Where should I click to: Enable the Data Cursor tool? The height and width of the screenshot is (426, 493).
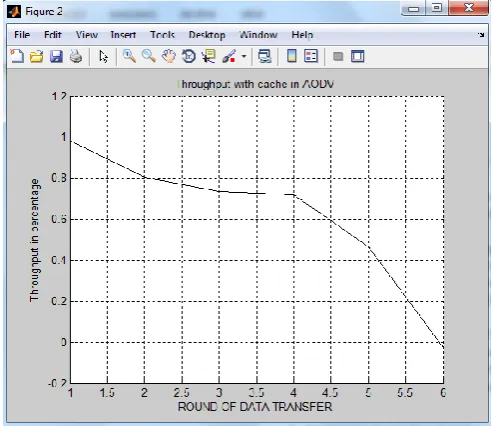(x=209, y=56)
